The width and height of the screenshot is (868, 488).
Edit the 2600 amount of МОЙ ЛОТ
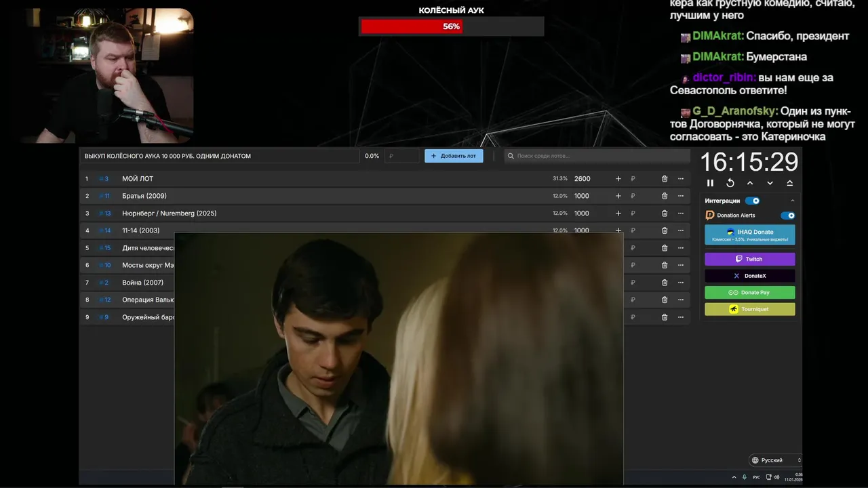pyautogui.click(x=583, y=179)
